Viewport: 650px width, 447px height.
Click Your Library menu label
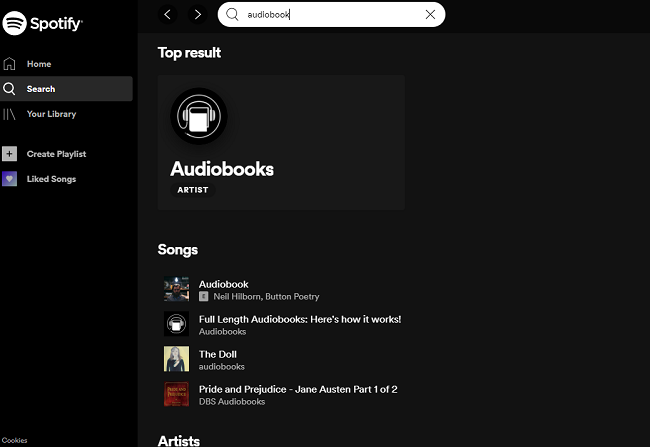click(51, 114)
